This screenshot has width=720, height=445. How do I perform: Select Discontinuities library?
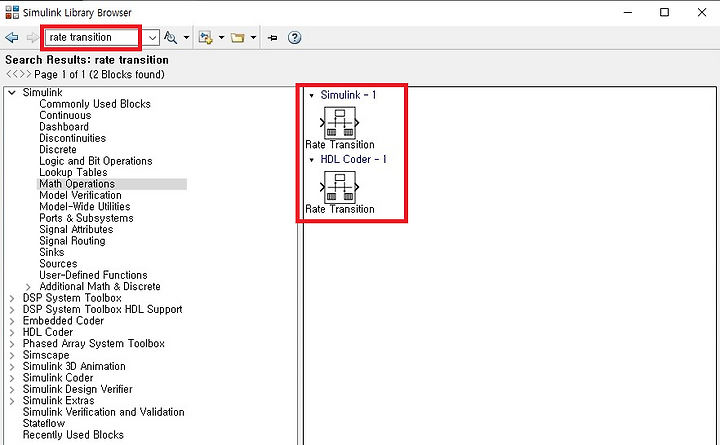[73, 138]
